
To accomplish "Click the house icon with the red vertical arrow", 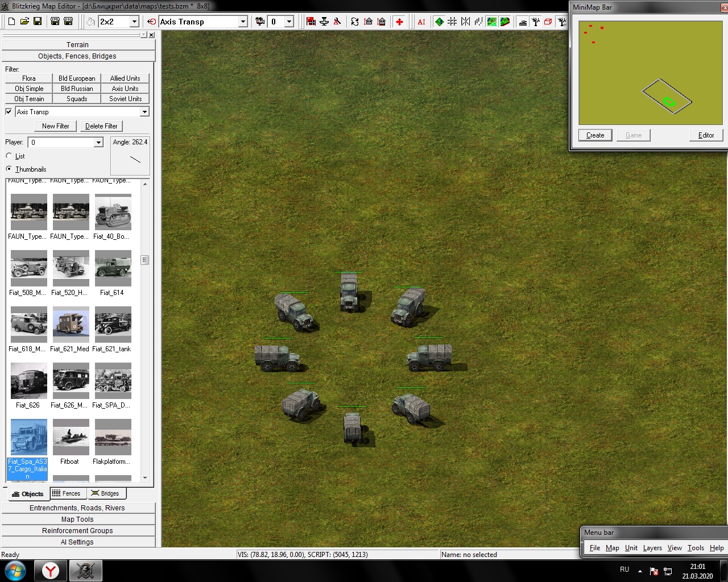I will coord(368,22).
